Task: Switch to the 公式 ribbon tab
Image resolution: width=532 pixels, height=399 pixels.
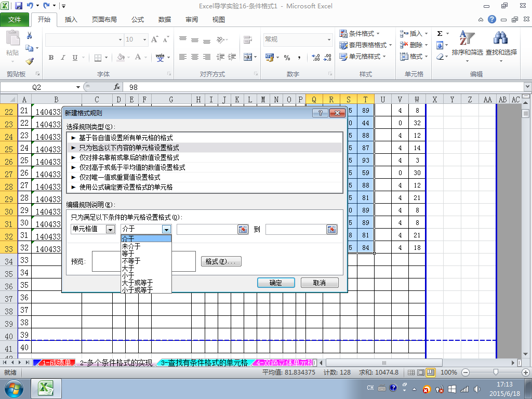Action: [137, 20]
